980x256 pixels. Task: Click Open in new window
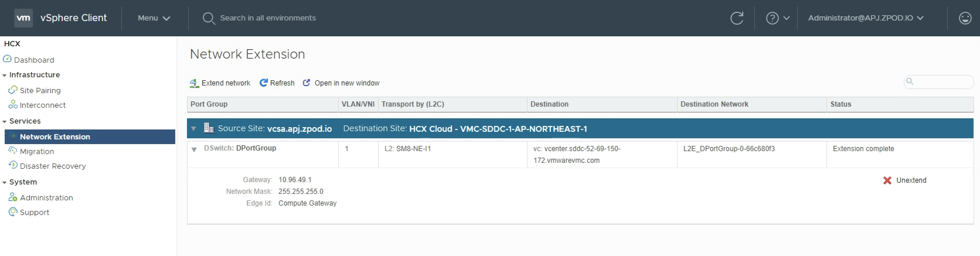click(x=341, y=83)
